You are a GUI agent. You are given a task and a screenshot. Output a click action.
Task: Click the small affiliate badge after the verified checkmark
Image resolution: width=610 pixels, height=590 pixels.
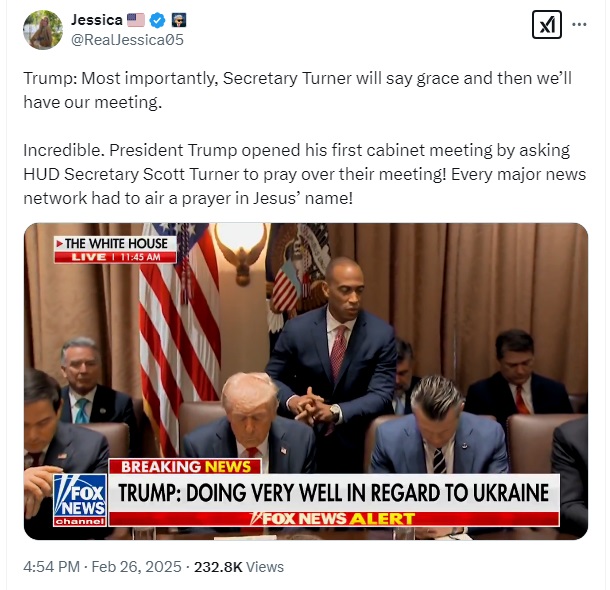pyautogui.click(x=179, y=20)
